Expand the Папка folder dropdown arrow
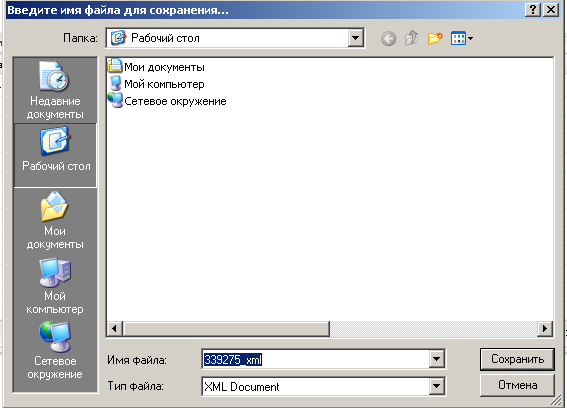The image size is (567, 408). point(356,38)
